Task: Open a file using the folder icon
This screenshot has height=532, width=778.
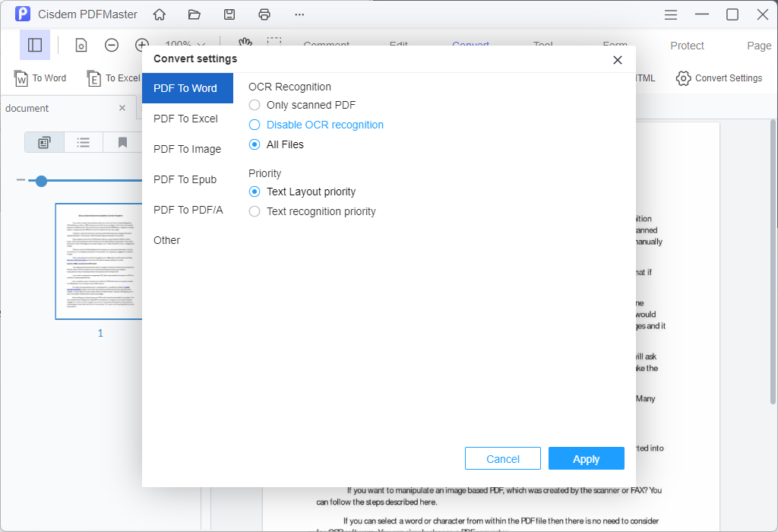Action: coord(194,14)
